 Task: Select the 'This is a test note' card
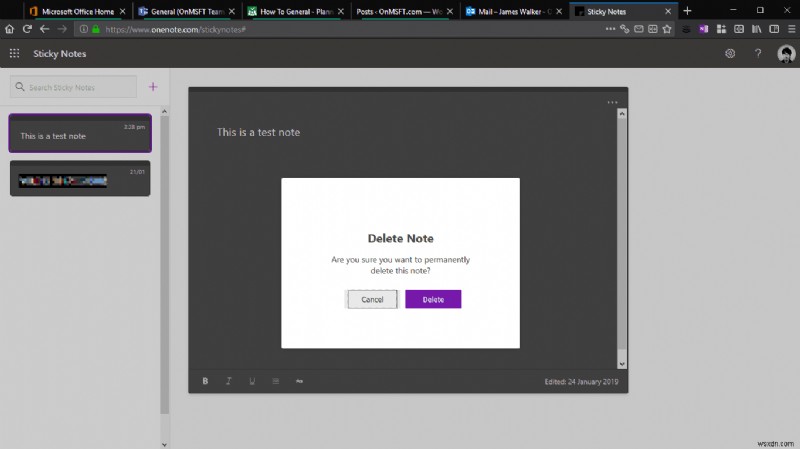(80, 135)
